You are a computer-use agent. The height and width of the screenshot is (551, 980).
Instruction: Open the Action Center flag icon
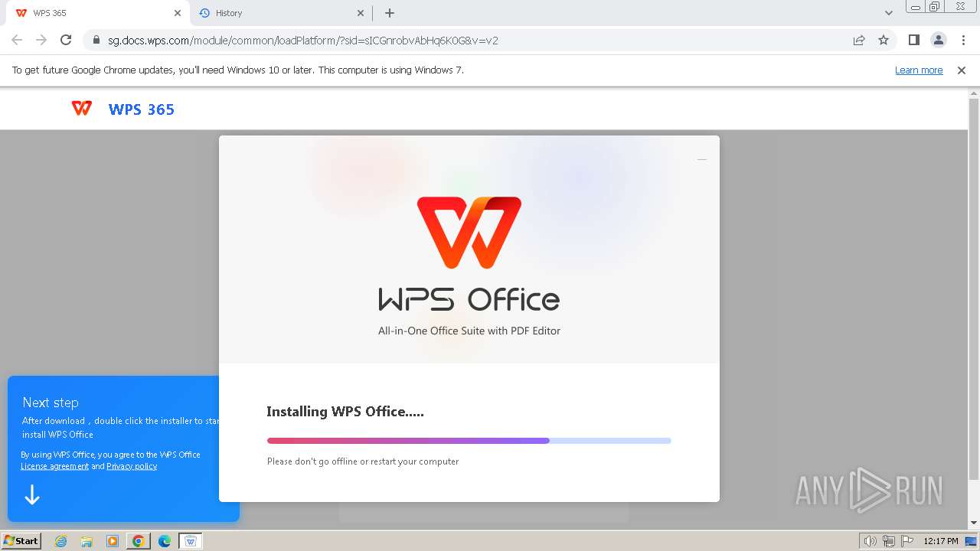point(906,541)
